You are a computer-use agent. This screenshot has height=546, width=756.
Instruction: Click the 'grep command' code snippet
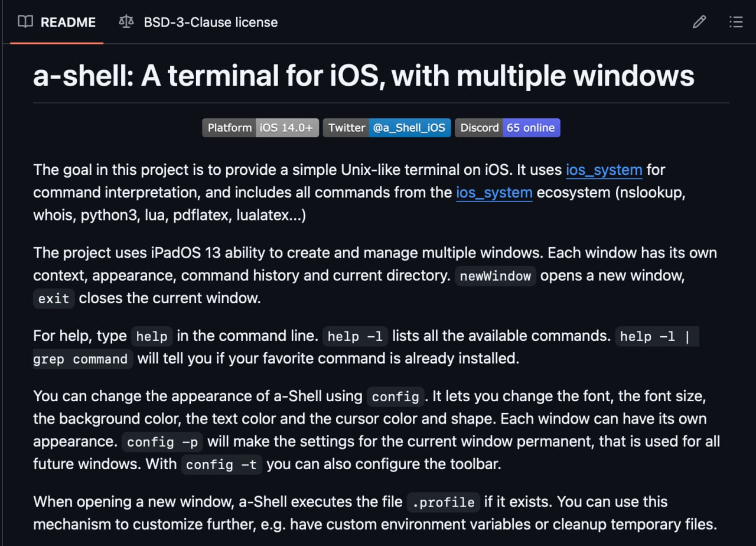pyautogui.click(x=83, y=359)
